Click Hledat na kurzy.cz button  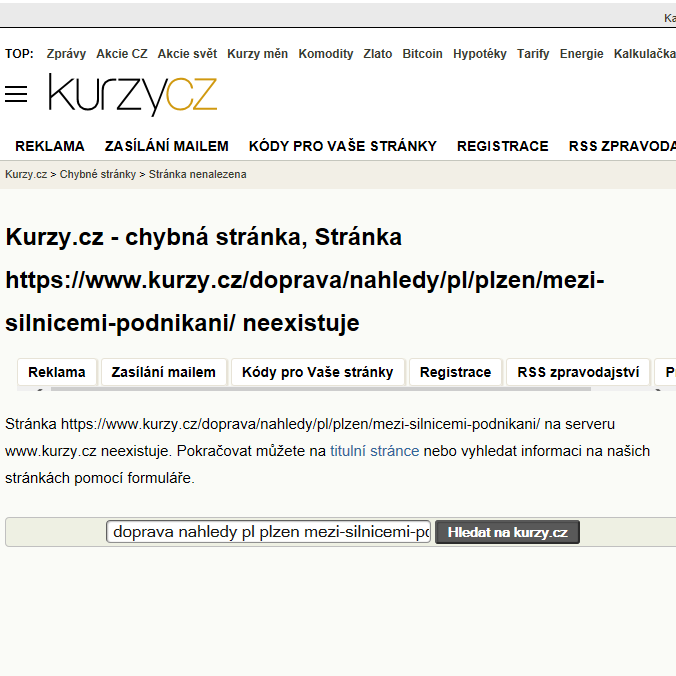507,532
